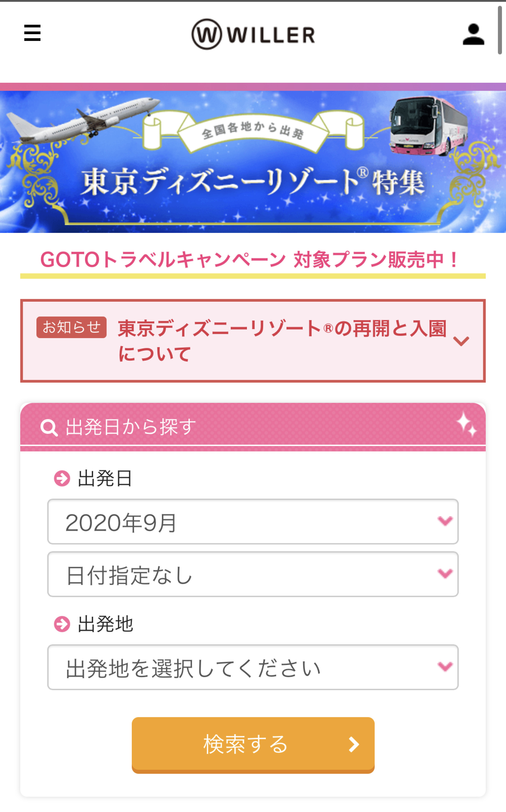Click the pink arrow icon next to 出発地
Screen dimensions: 506x812
coord(62,624)
